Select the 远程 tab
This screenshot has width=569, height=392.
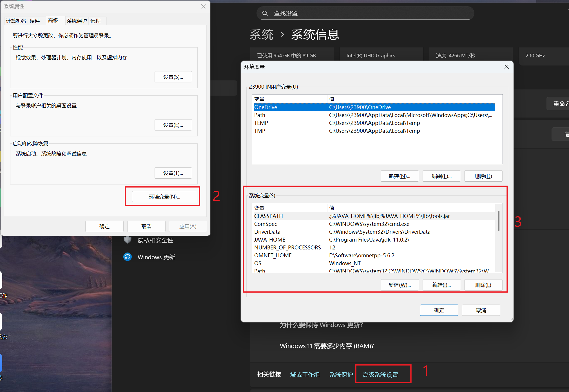95,21
